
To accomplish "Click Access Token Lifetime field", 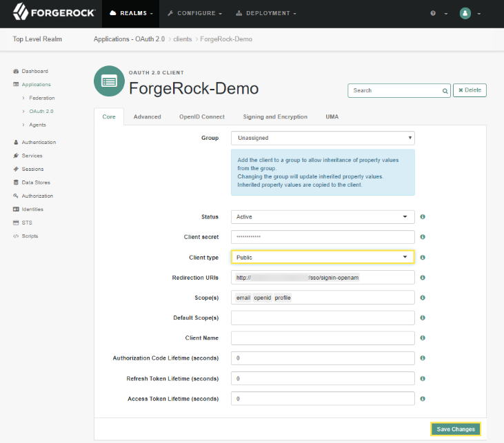I will pos(323,399).
